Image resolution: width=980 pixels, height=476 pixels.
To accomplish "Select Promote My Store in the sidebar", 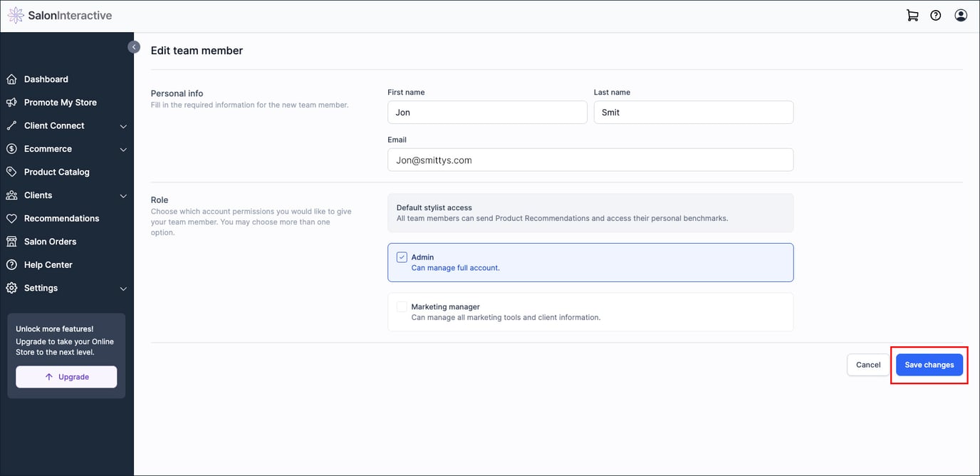I will tap(61, 102).
